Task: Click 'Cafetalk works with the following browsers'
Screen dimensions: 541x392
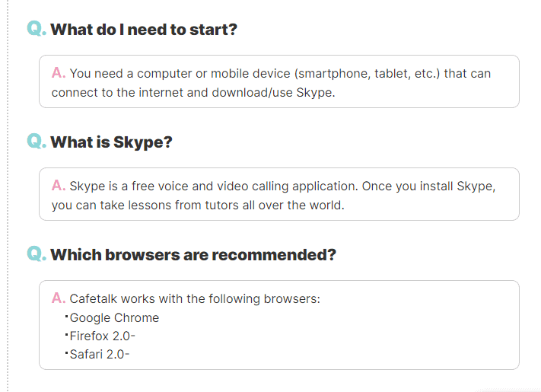Action: tap(195, 299)
